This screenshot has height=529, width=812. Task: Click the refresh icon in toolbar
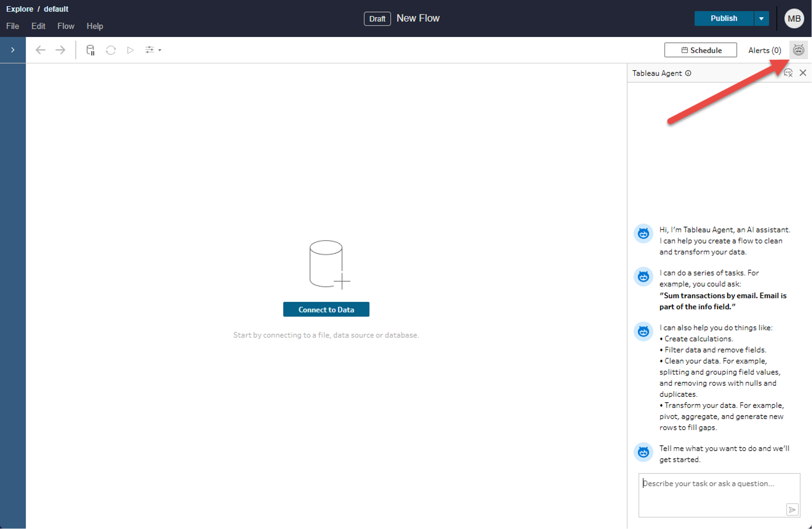pyautogui.click(x=110, y=50)
